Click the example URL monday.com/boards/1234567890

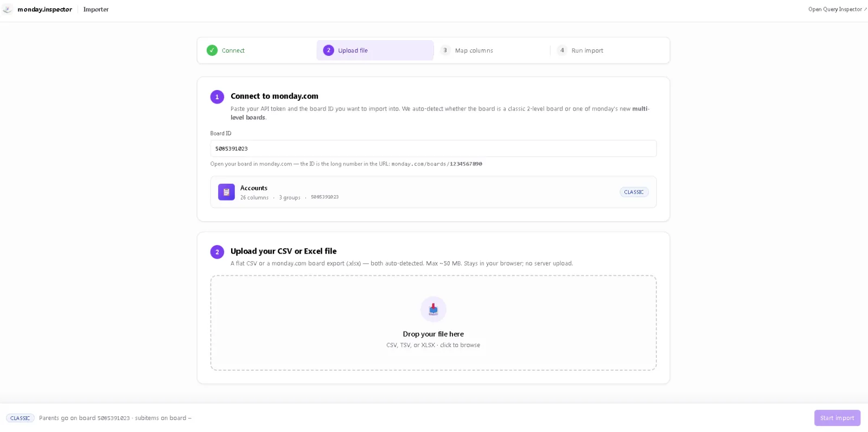(x=437, y=164)
